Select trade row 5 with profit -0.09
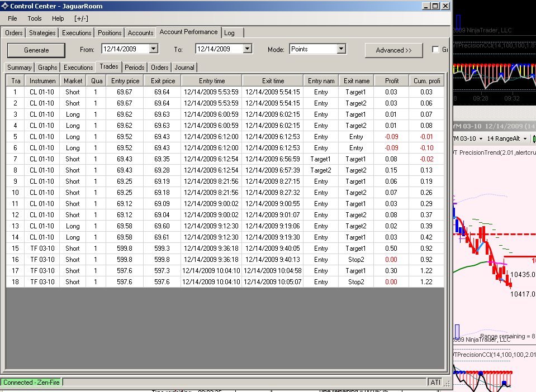 (225, 137)
